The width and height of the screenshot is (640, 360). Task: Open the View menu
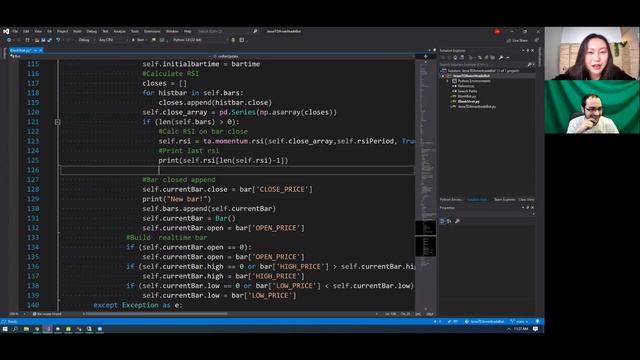[x=38, y=31]
